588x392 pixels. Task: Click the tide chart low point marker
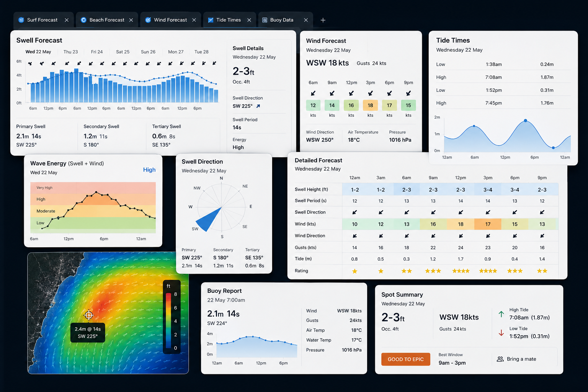click(x=553, y=148)
